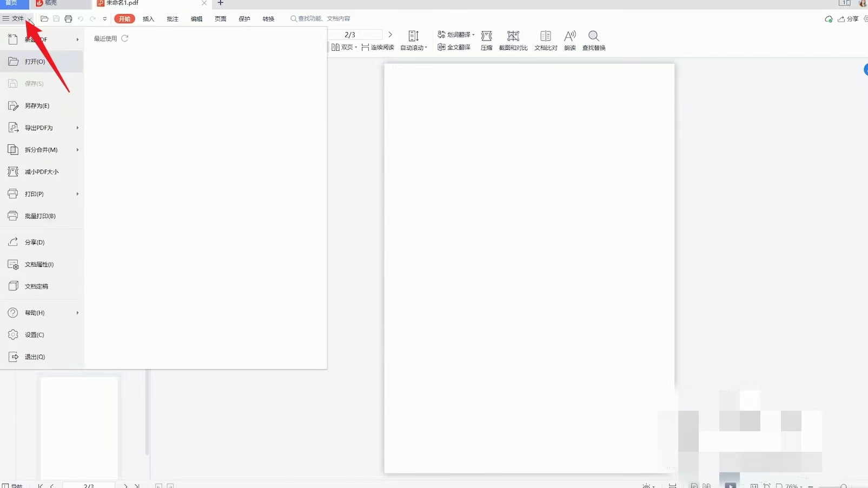Click the search functions input box
This screenshot has height=488, width=868.
coord(323,19)
